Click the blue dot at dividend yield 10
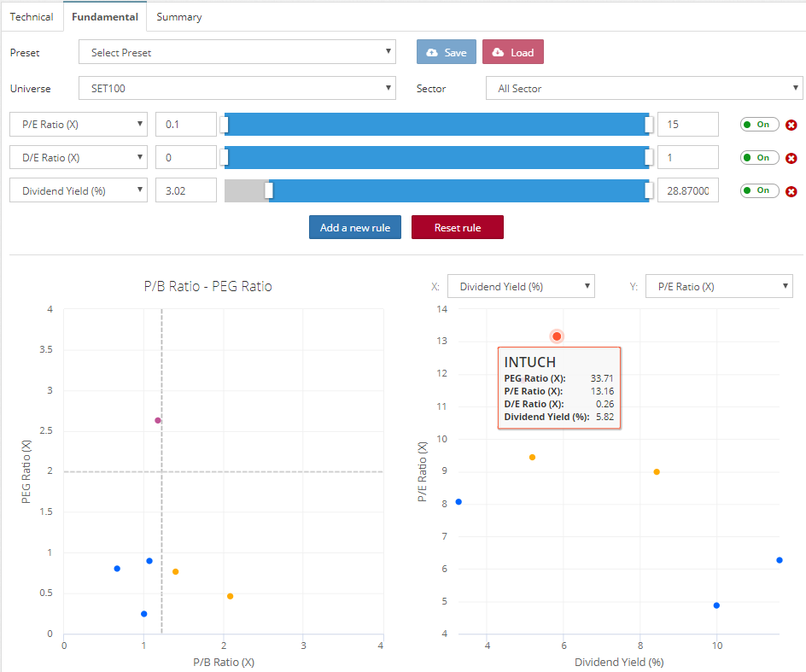This screenshot has width=806, height=672. (716, 605)
